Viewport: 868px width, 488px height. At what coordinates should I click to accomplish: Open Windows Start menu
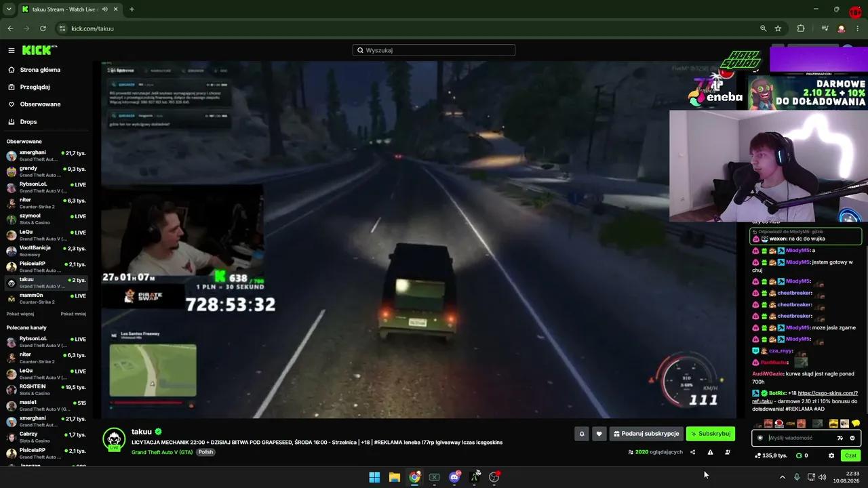[374, 477]
